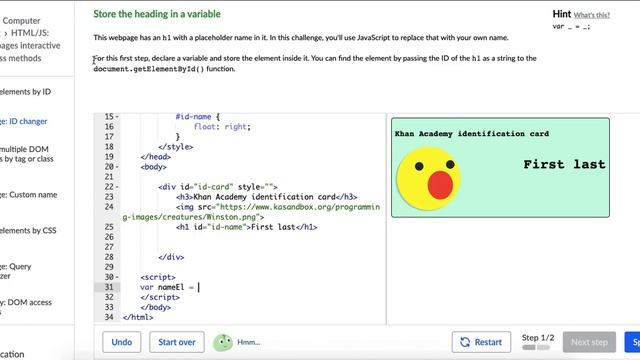Click line number 25 in the gutter
This screenshot has width=640, height=360.
point(109,227)
